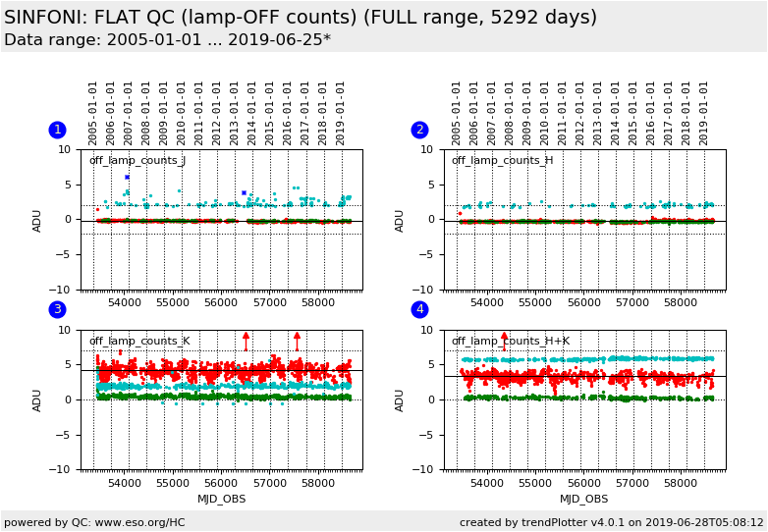
Task: Click the highest blue square point in J plot
Action: [127, 177]
